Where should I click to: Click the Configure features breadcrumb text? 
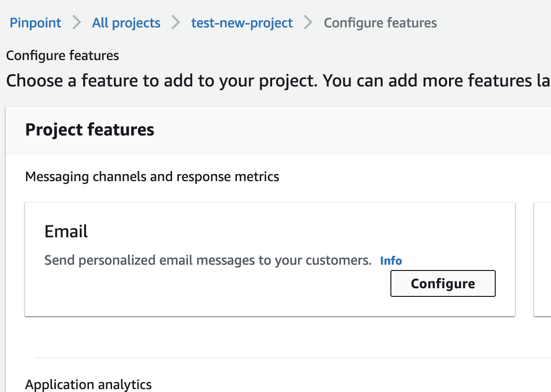[380, 23]
